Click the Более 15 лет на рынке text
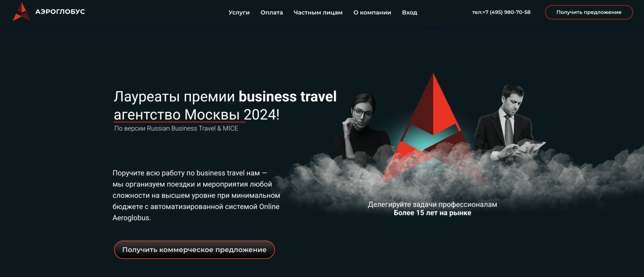The image size is (644, 277). tap(432, 213)
